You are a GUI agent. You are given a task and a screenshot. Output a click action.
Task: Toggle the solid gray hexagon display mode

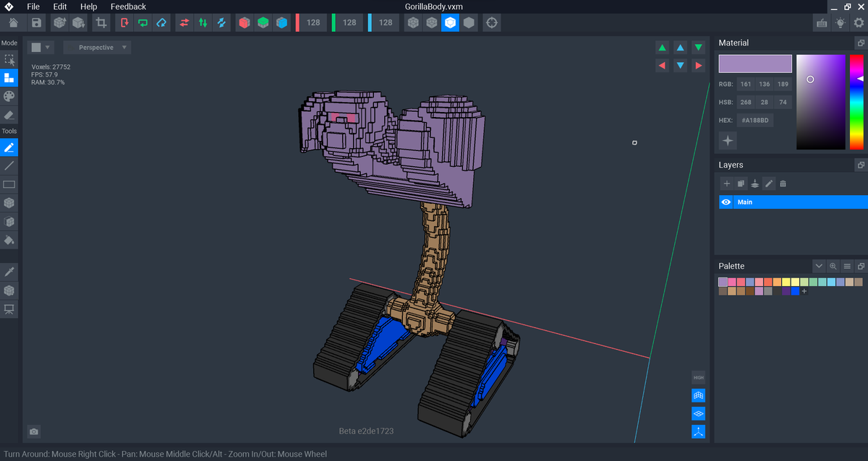tap(469, 22)
